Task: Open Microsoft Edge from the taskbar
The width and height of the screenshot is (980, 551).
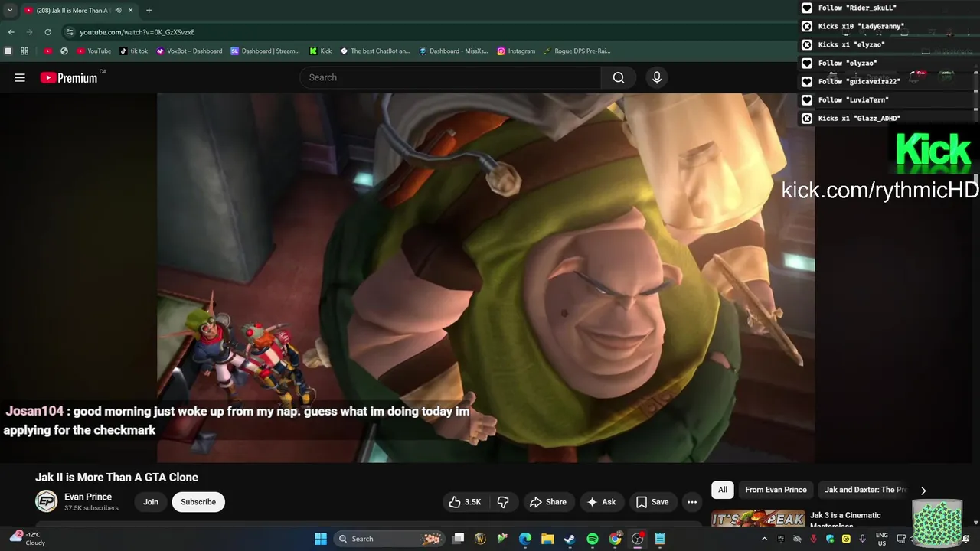Action: point(525,539)
